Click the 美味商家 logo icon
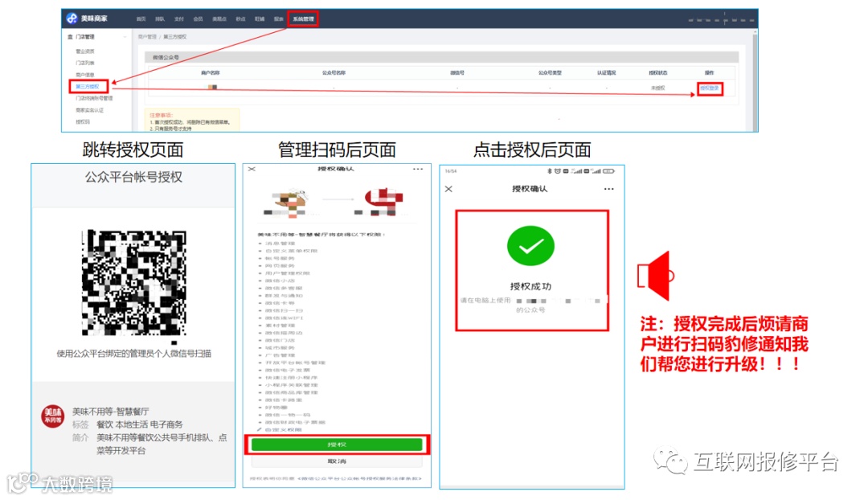 pyautogui.click(x=72, y=18)
